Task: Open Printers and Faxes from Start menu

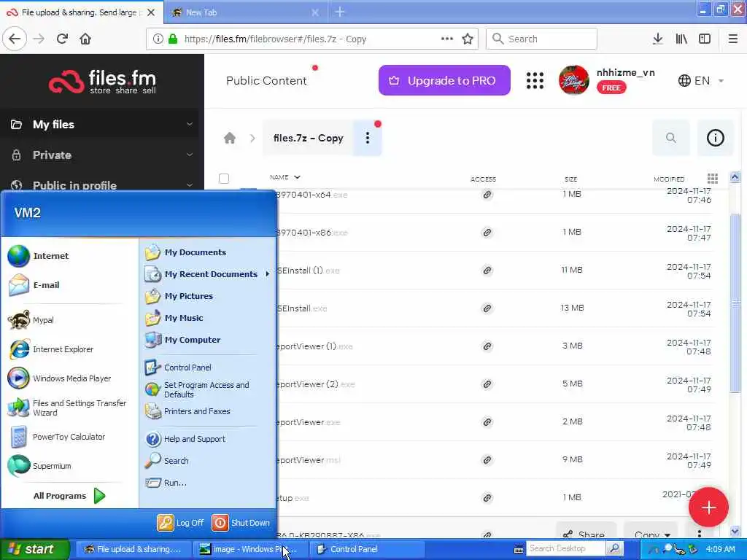Action: [x=187, y=411]
